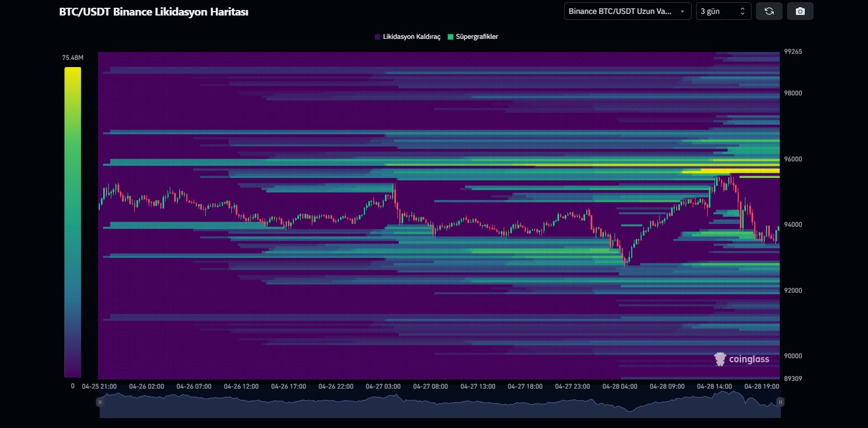Click the 75.48M color scale maximum label
This screenshot has width=868, height=428.
pos(73,58)
